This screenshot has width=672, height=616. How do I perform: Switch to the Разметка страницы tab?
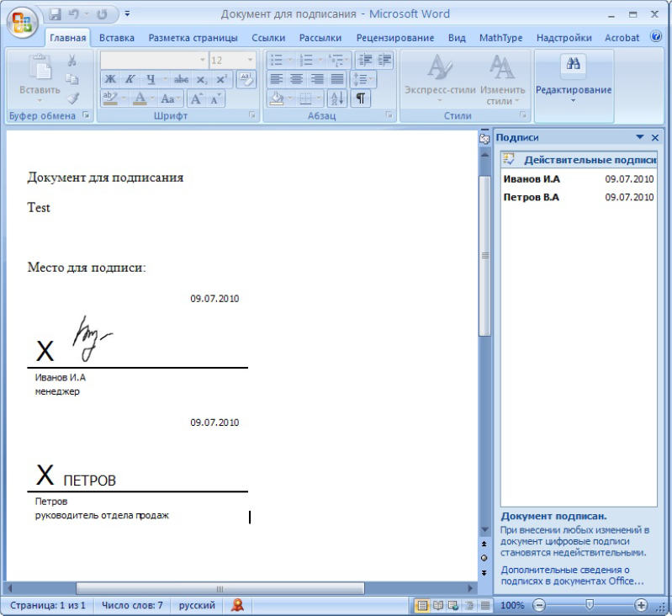pyautogui.click(x=193, y=38)
